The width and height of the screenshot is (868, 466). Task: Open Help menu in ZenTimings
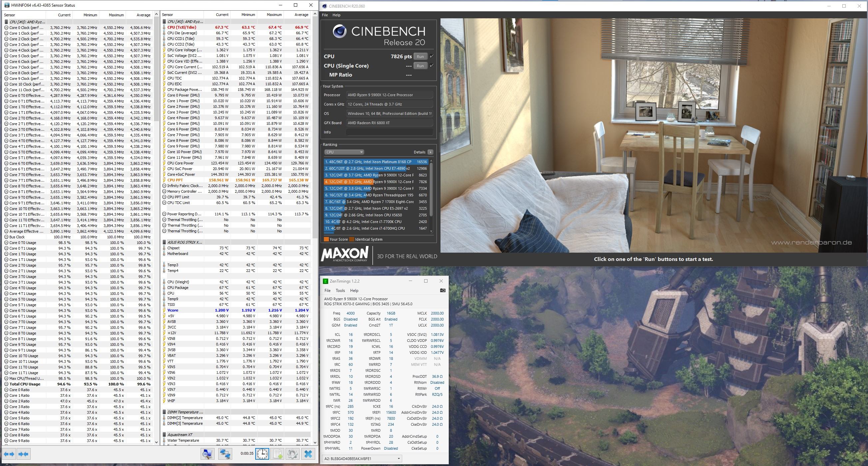click(354, 291)
